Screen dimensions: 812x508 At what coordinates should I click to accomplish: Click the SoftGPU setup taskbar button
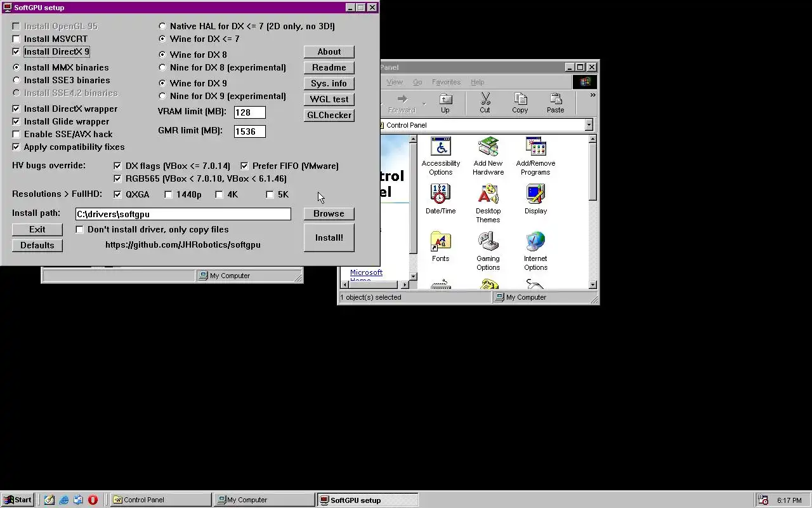pos(368,500)
